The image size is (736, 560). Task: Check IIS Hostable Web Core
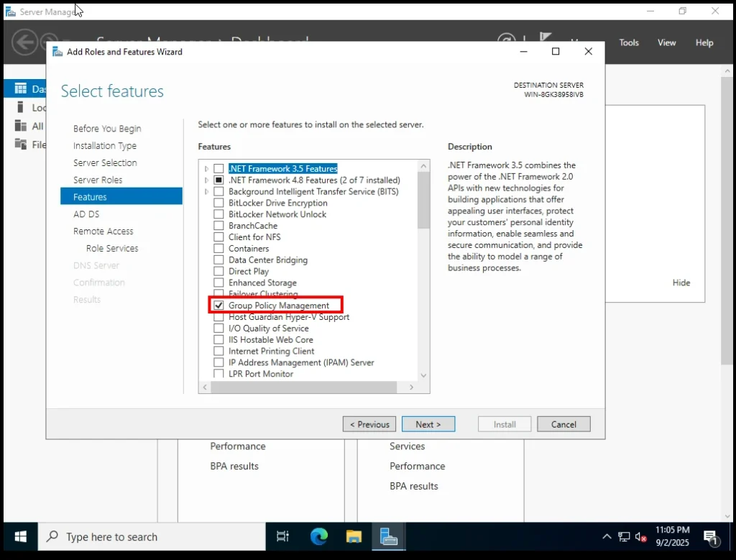[218, 339]
